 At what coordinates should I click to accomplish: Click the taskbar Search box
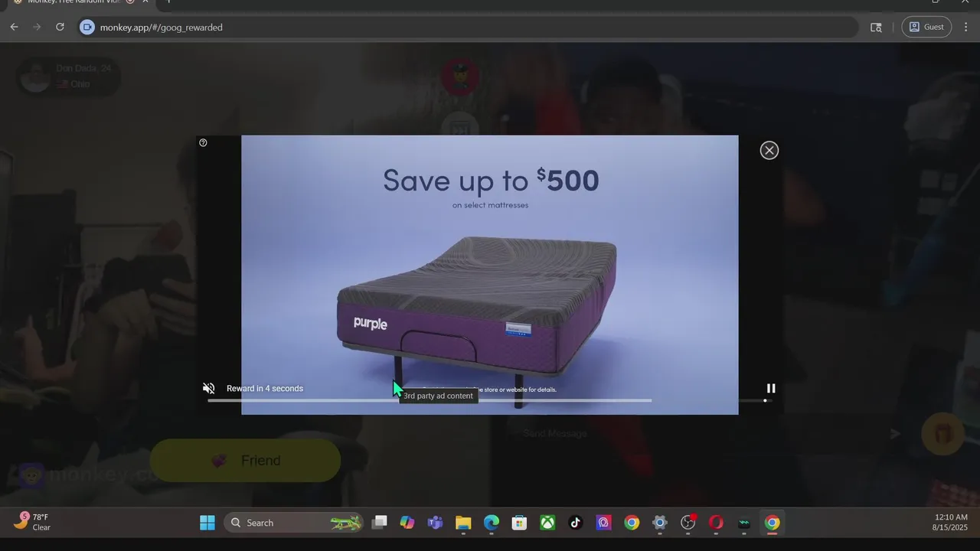coord(293,523)
